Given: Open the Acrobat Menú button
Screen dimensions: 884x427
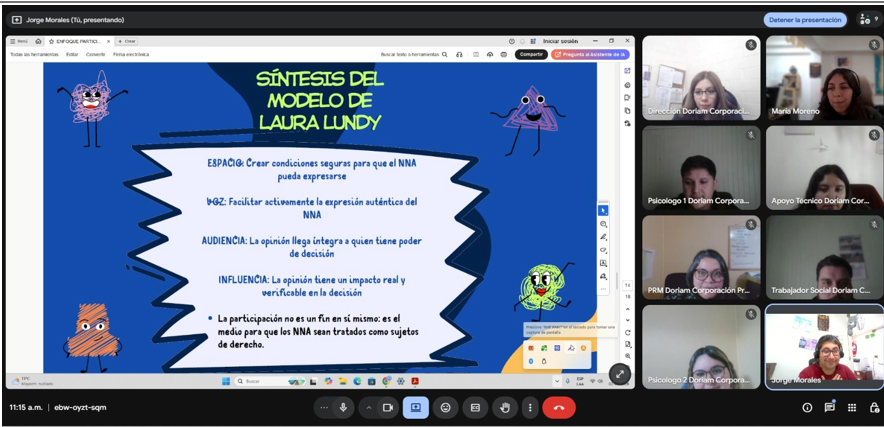Looking at the screenshot, I should click(x=19, y=41).
